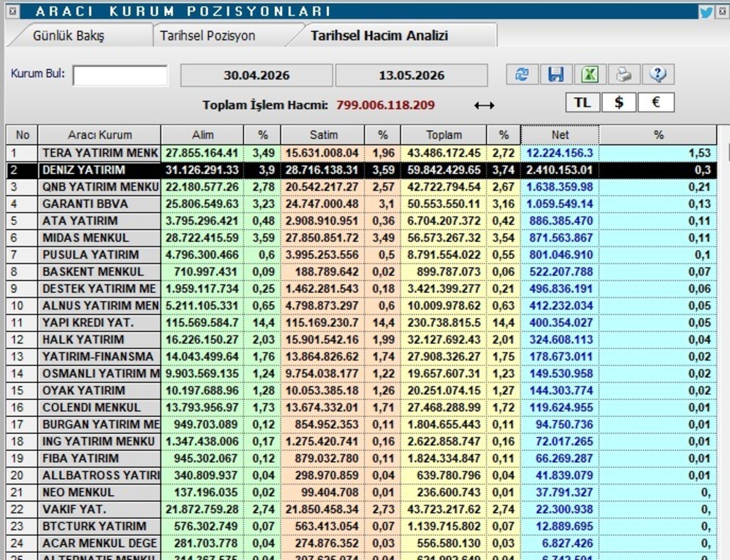The width and height of the screenshot is (730, 560).
Task: Select the ALLBATROSS YATIRI row
Action: (363, 475)
